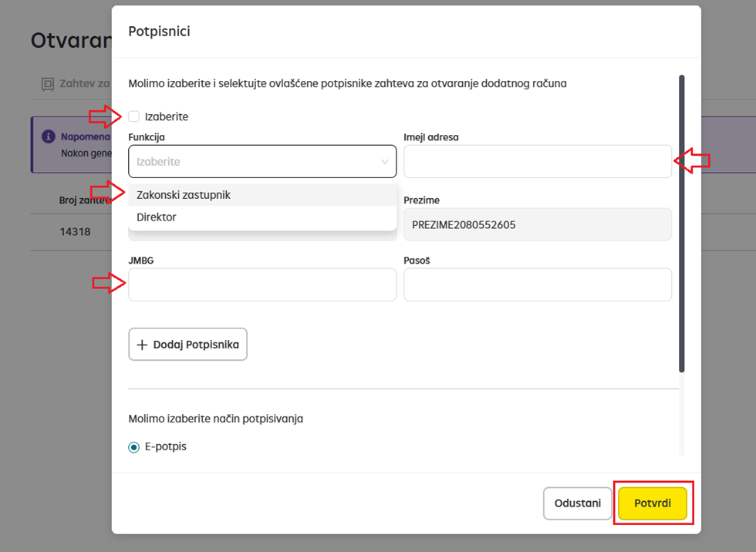Viewport: 756px width, 552px height.
Task: Tick the Izaberite checkbox
Action: click(x=134, y=116)
